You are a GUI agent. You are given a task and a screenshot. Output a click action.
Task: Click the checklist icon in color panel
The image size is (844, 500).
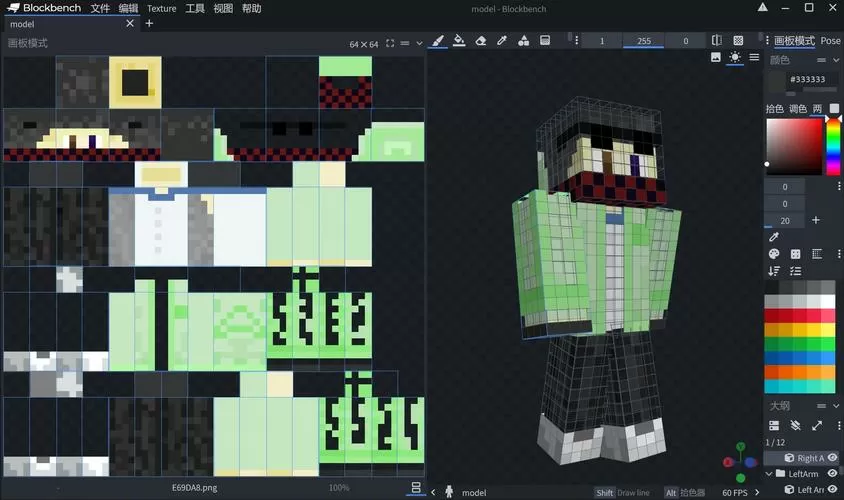[x=795, y=271]
